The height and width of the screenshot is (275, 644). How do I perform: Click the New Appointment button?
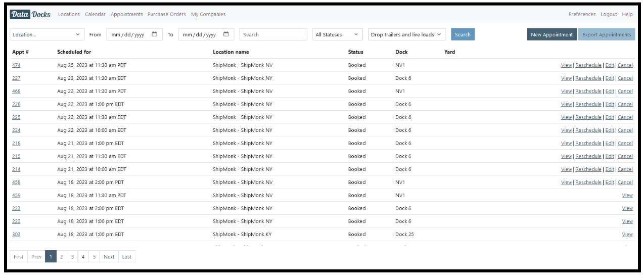(551, 34)
